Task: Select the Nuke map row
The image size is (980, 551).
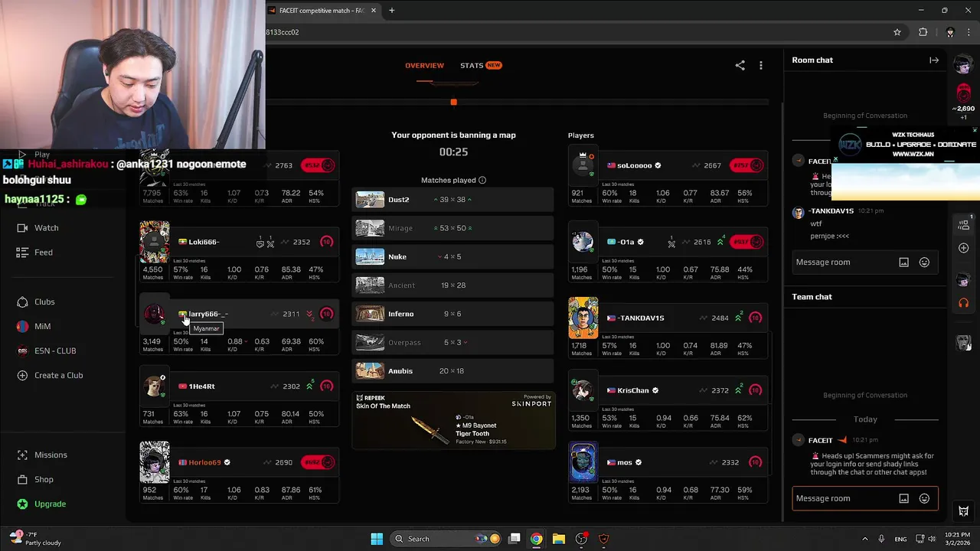Action: tap(452, 257)
